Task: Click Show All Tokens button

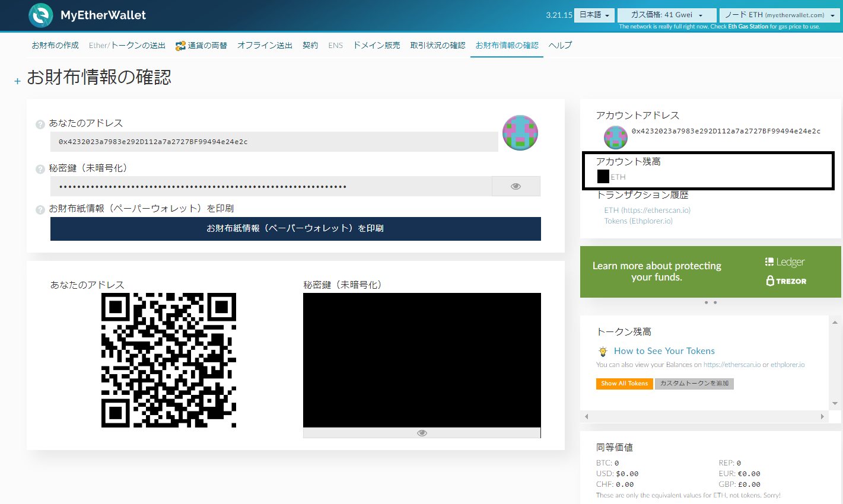Action: (625, 384)
